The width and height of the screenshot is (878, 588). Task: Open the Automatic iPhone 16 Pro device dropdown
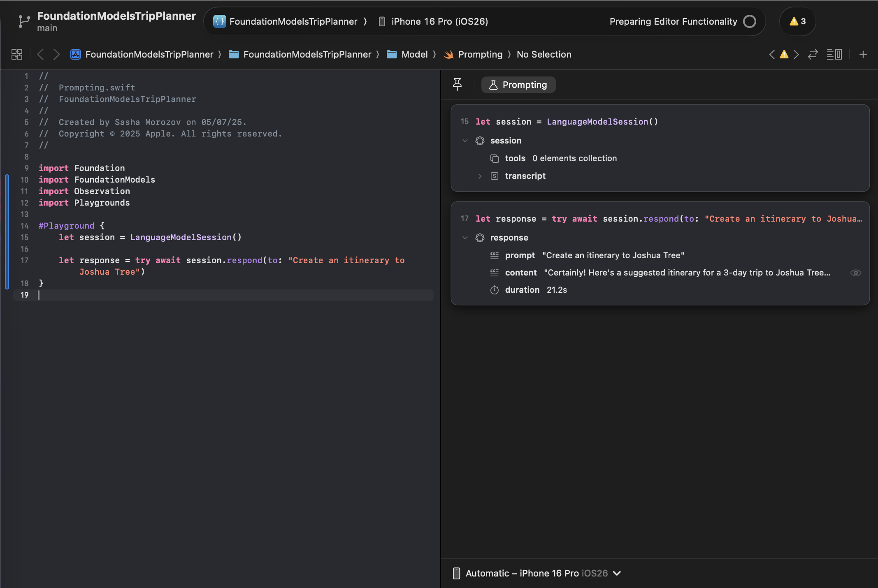pos(537,573)
